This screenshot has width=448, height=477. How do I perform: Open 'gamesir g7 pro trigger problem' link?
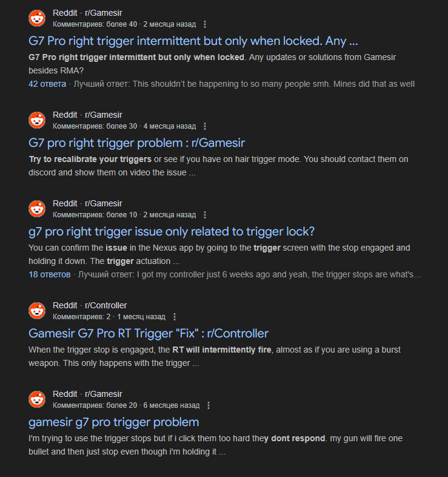click(x=114, y=422)
